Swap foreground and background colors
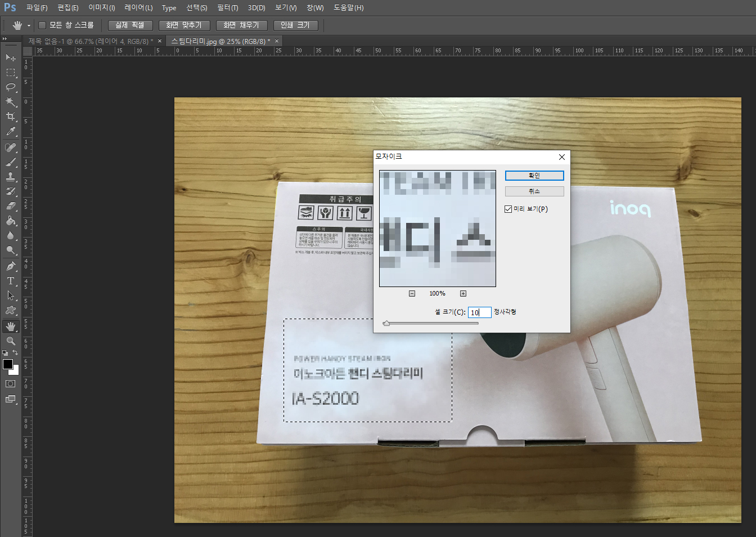This screenshot has height=537, width=756. (15, 353)
